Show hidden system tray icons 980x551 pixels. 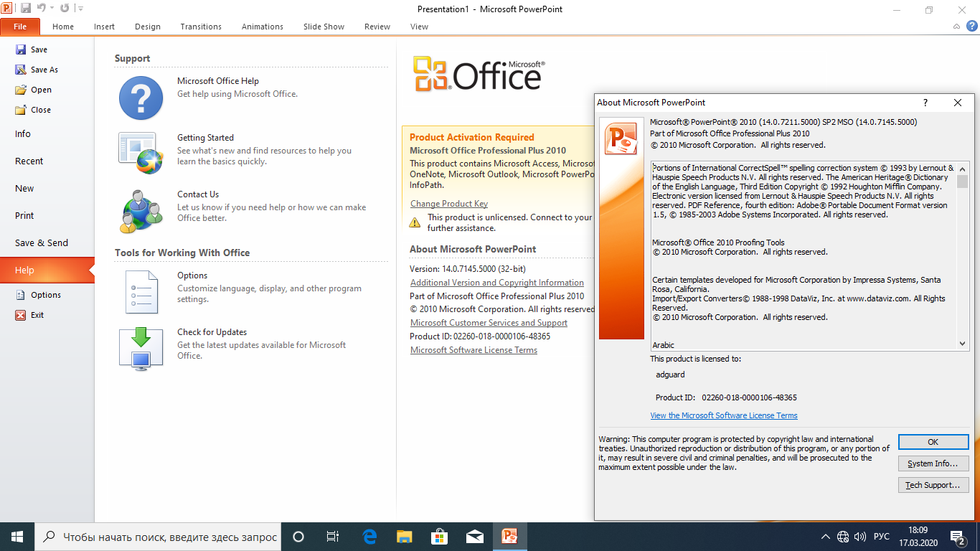[x=826, y=537]
